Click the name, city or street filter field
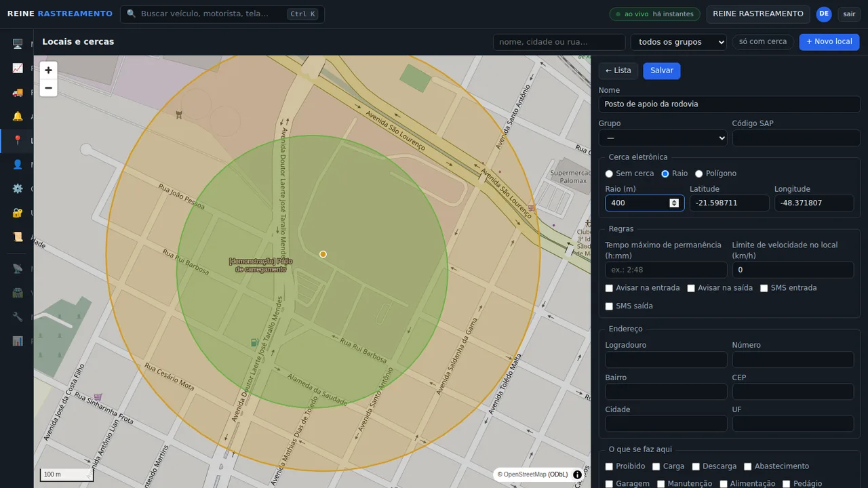 click(559, 42)
